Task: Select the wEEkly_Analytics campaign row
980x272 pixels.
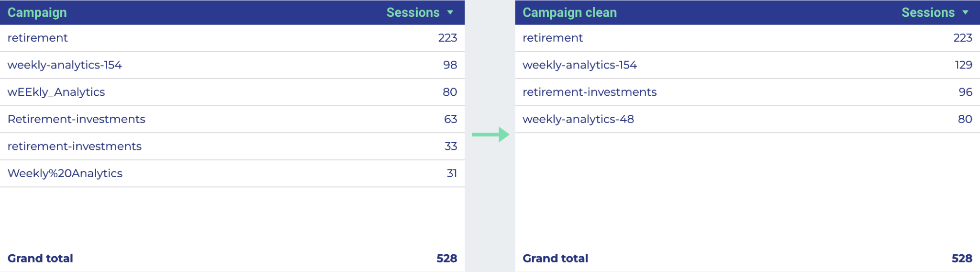Action: [232, 92]
